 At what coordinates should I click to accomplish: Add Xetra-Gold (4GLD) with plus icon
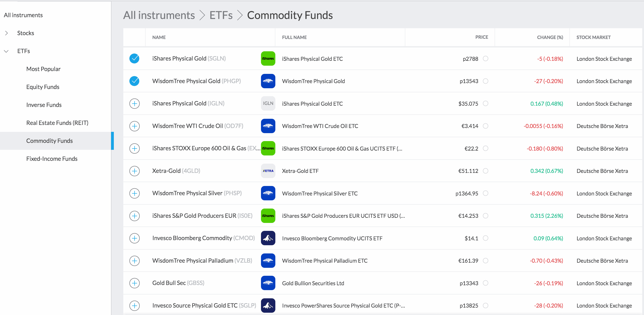coord(134,171)
